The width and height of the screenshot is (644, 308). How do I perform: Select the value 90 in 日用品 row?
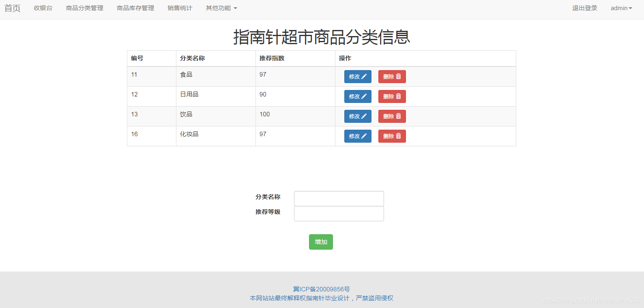(263, 94)
